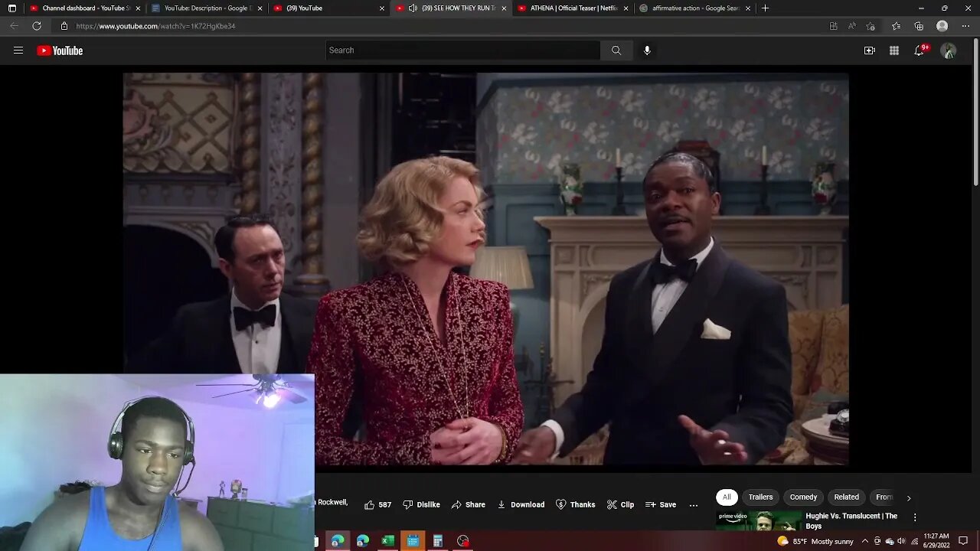Open options for Hughie Vs. Translucent video
Image resolution: width=980 pixels, height=551 pixels.
coord(914,517)
